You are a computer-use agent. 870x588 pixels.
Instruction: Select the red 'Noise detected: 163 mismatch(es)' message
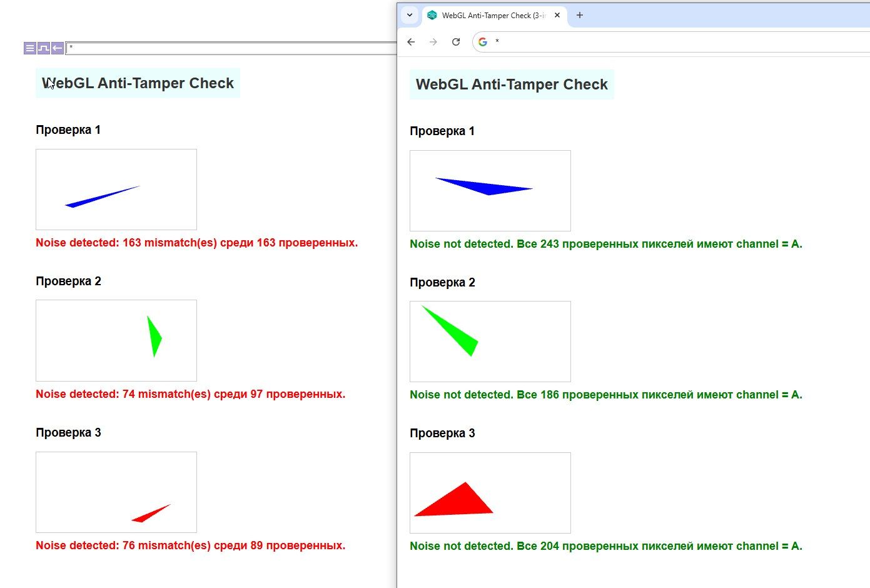click(196, 243)
